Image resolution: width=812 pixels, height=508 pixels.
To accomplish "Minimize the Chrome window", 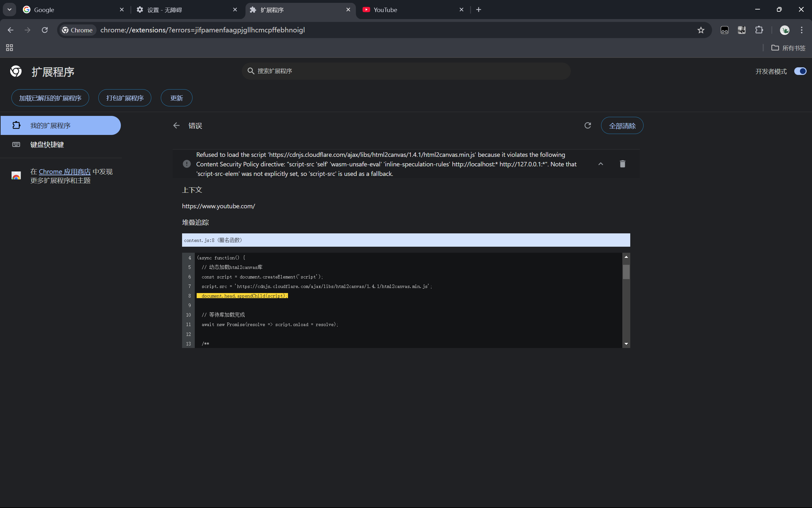I will point(757,10).
